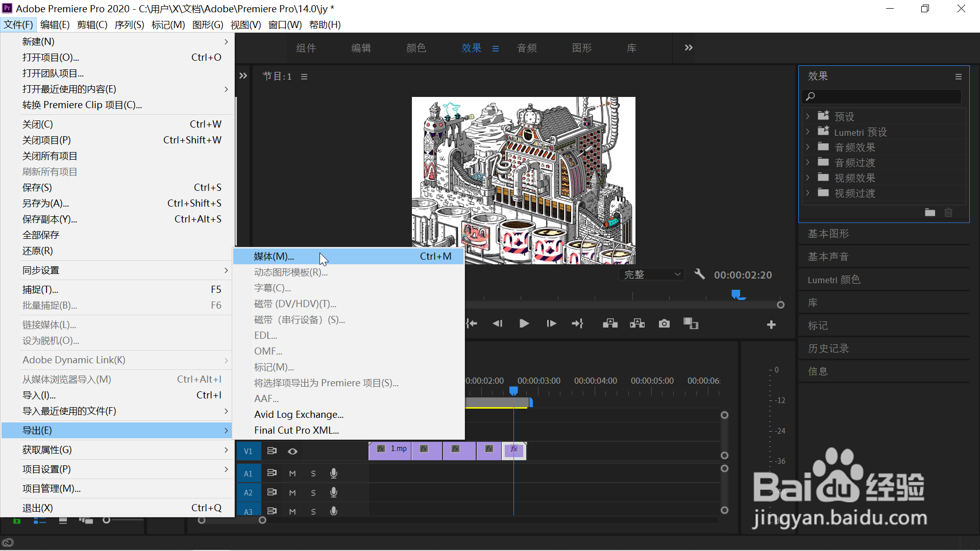Show more workspaces double-arrow
Screen dimensions: 980x551
coord(689,47)
